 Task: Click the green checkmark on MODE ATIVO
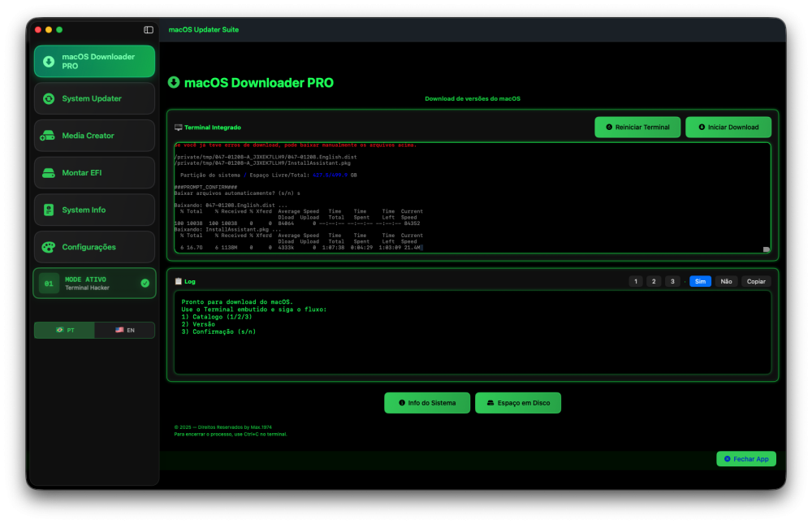[145, 283]
